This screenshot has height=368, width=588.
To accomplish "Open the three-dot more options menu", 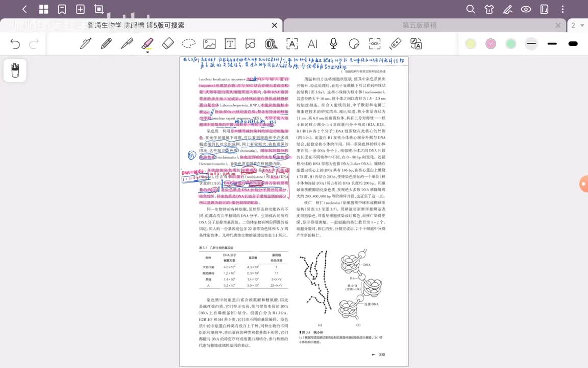I will pyautogui.click(x=562, y=9).
